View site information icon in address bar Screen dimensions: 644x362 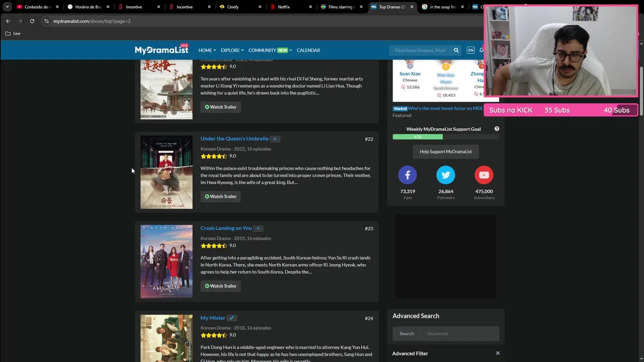pos(46,21)
